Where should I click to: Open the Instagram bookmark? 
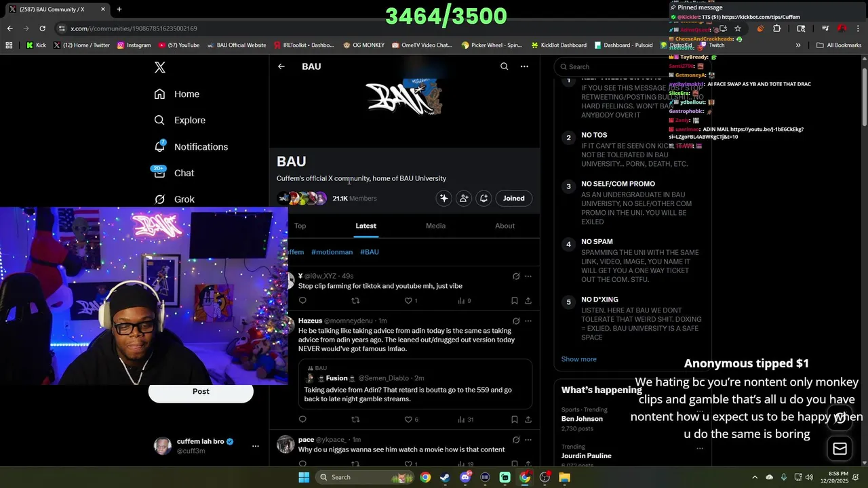pyautogui.click(x=134, y=45)
